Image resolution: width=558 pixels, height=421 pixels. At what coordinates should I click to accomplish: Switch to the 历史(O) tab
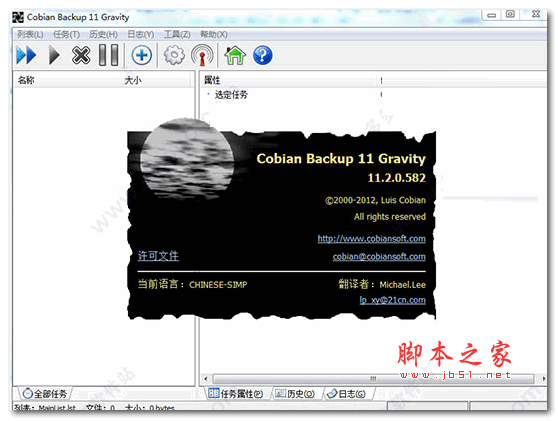295,394
